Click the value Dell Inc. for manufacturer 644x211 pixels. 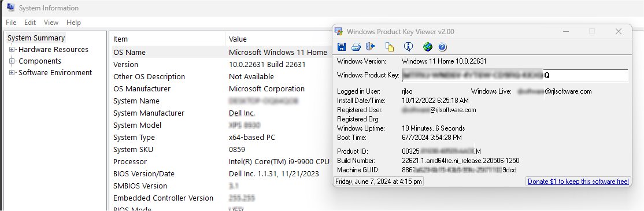(x=242, y=113)
